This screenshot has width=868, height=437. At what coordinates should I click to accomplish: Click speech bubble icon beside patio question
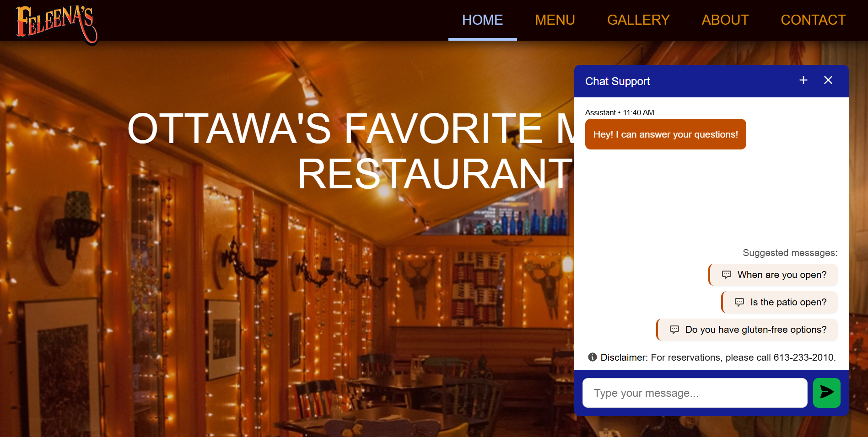[739, 302]
